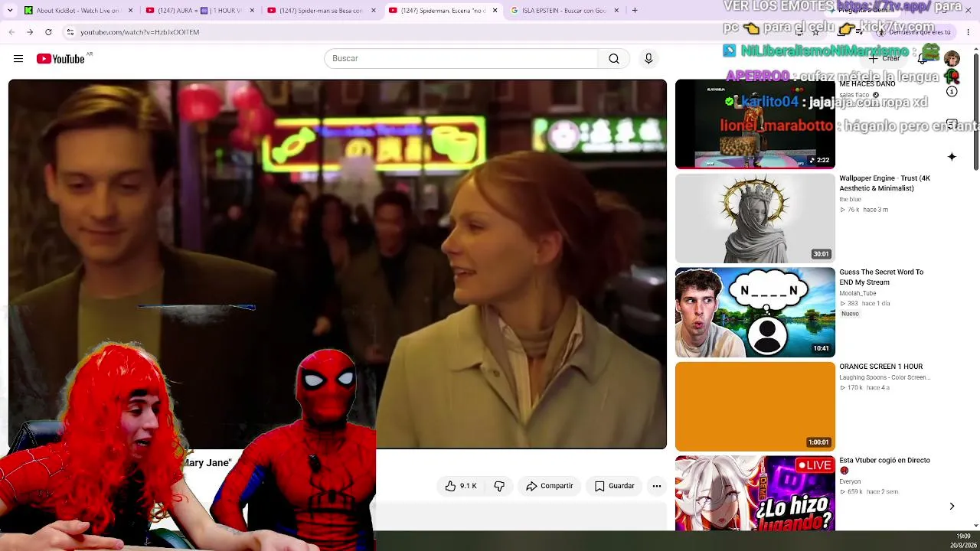The height and width of the screenshot is (551, 980).
Task: Visit the blue channel name
Action: pos(850,200)
